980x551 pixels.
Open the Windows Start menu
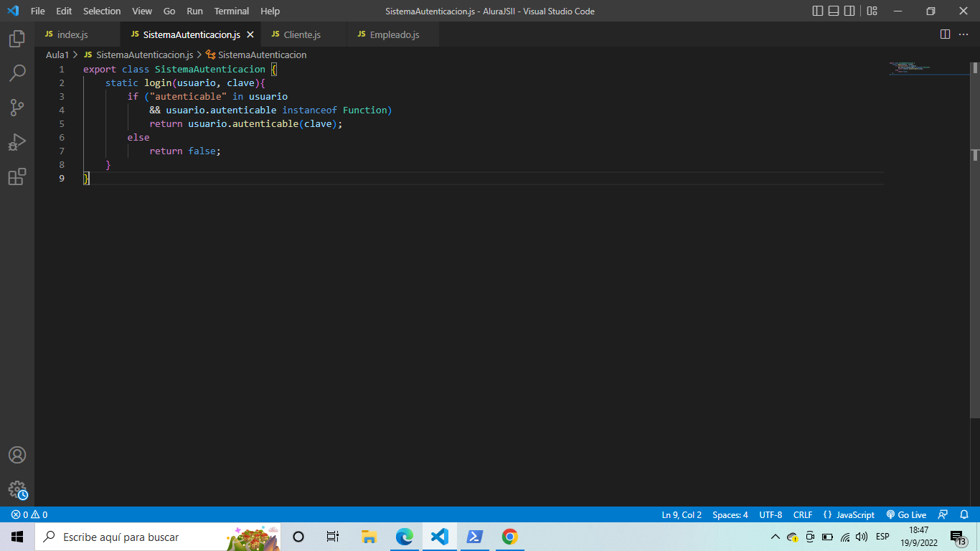(17, 537)
